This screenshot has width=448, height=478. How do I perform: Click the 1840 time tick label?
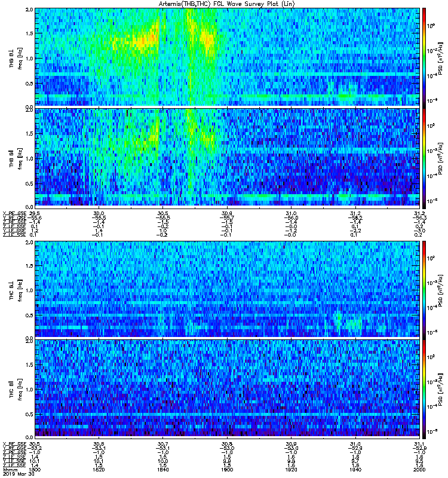pos(162,470)
